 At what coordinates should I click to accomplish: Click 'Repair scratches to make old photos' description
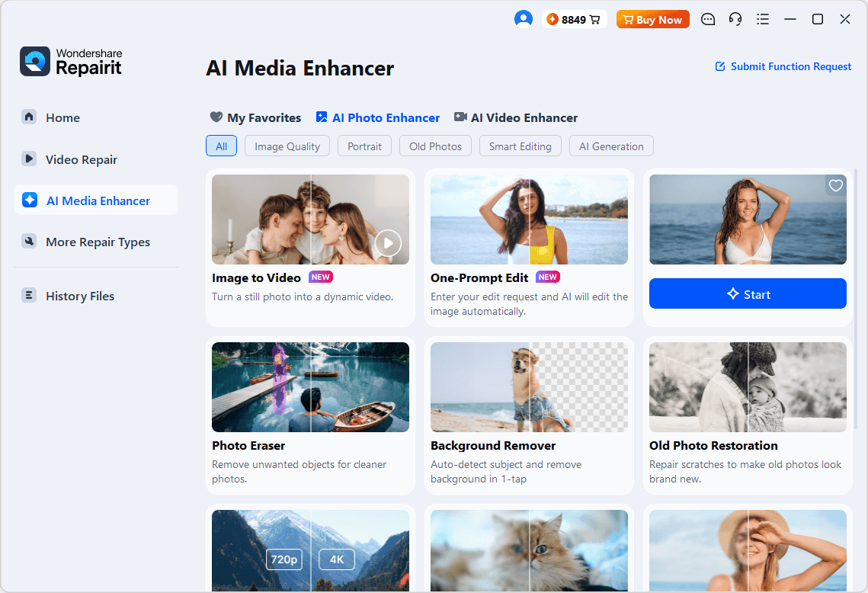(745, 472)
